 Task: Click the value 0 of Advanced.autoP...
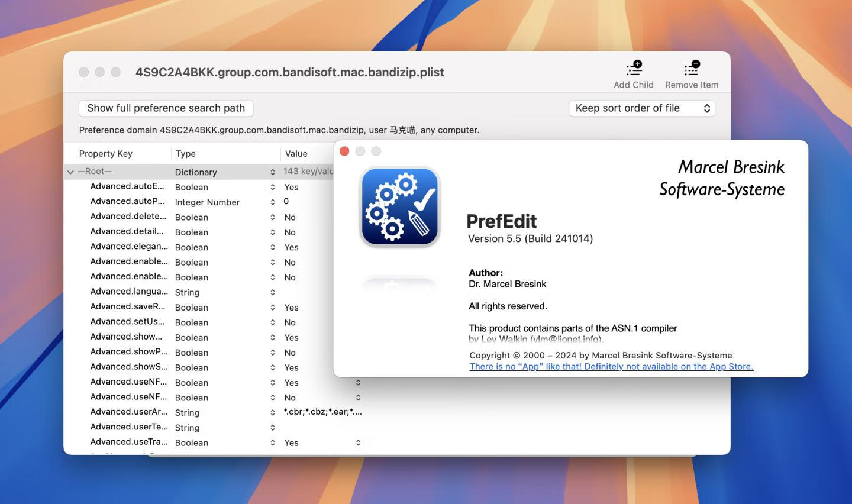286,201
